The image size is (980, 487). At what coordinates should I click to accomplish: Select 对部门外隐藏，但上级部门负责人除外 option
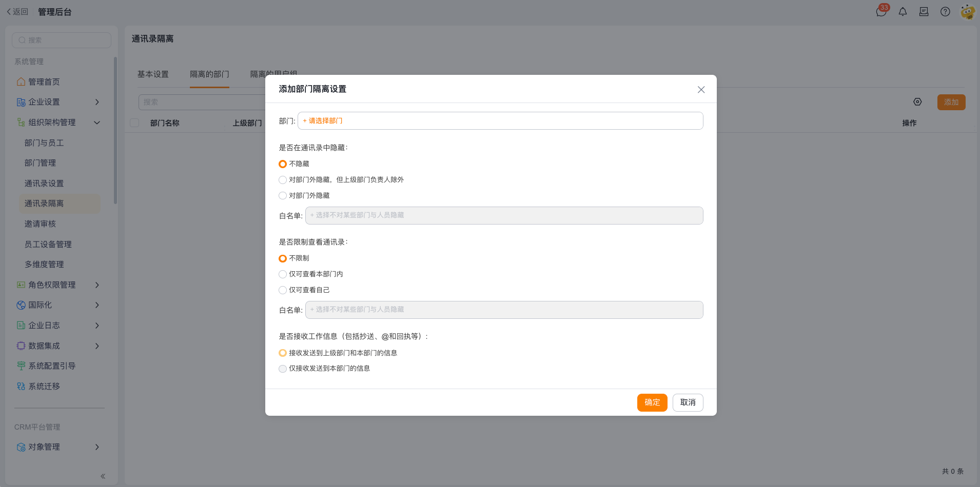pos(283,180)
